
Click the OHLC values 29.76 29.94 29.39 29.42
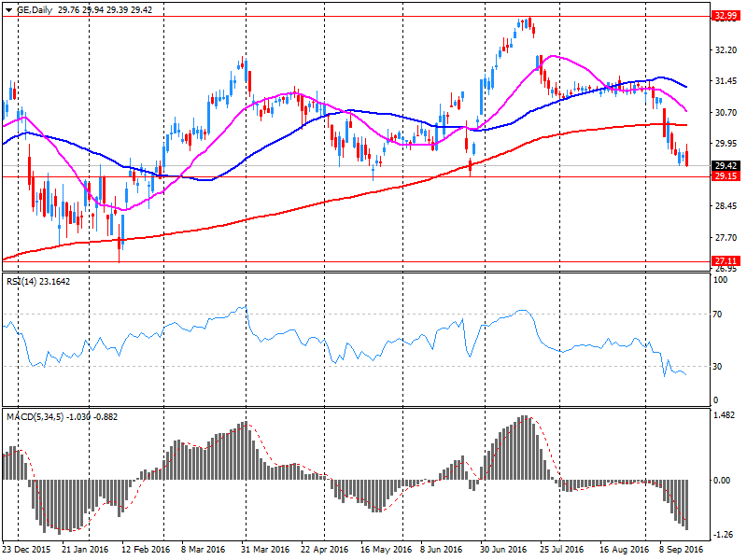coord(105,10)
